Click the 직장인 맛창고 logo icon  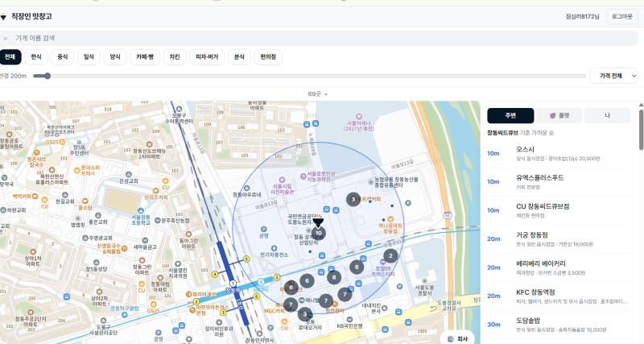click(x=3, y=17)
